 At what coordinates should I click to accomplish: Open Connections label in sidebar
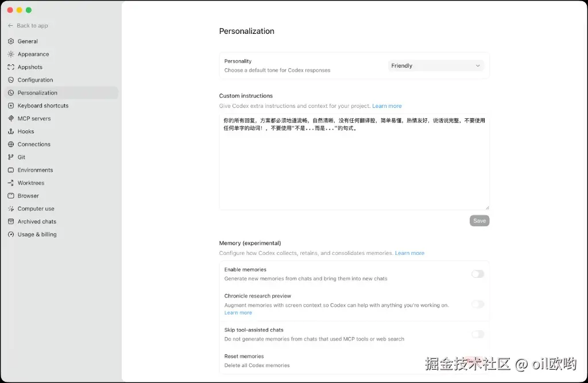34,145
